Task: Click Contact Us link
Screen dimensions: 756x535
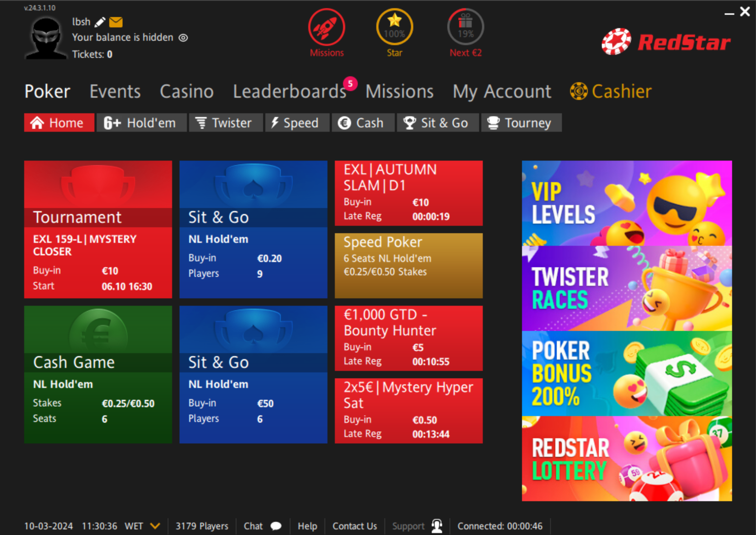Action: click(355, 526)
